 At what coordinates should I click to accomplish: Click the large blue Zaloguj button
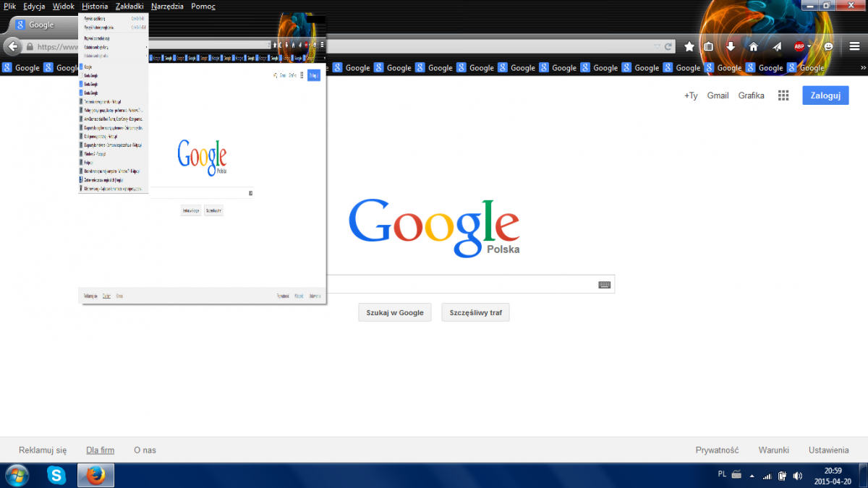825,95
